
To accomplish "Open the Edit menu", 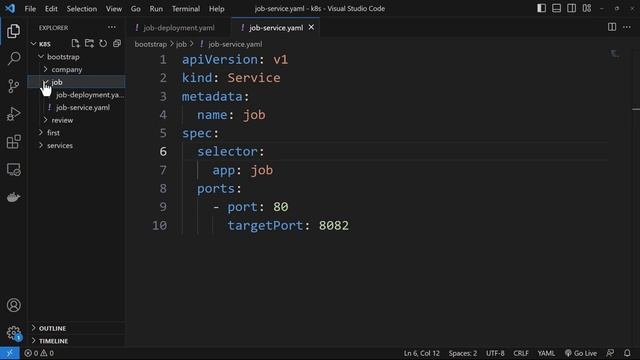I will pyautogui.click(x=51, y=9).
